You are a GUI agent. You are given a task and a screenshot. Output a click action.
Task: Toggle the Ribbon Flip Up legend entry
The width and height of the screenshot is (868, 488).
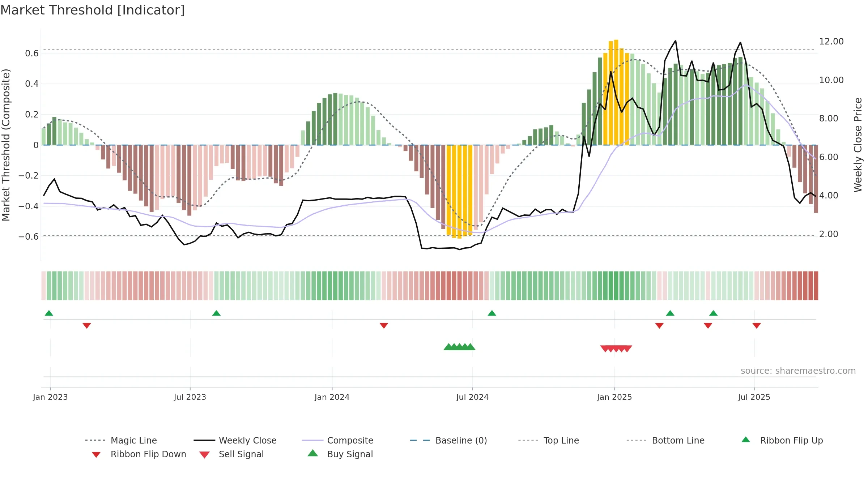[x=782, y=440]
